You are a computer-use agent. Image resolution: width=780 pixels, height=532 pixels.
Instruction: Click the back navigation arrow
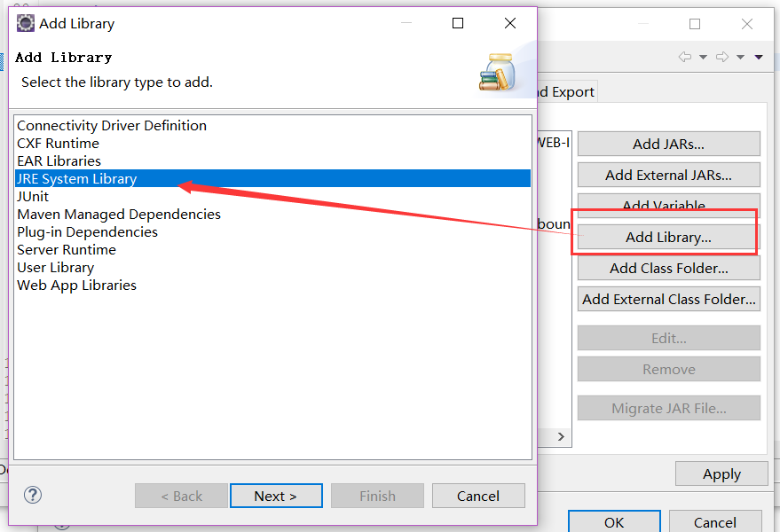[683, 57]
